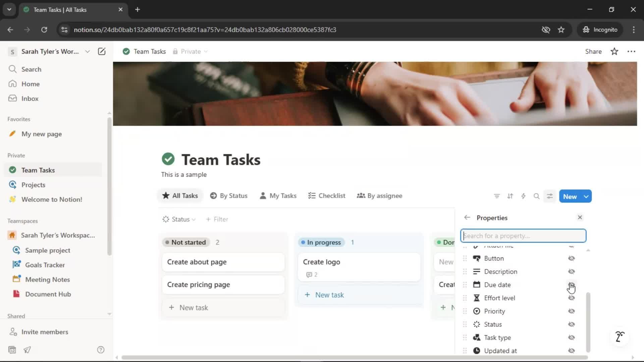This screenshot has width=644, height=362.
Task: Bookmark this tab in Chrome
Action: (561, 29)
